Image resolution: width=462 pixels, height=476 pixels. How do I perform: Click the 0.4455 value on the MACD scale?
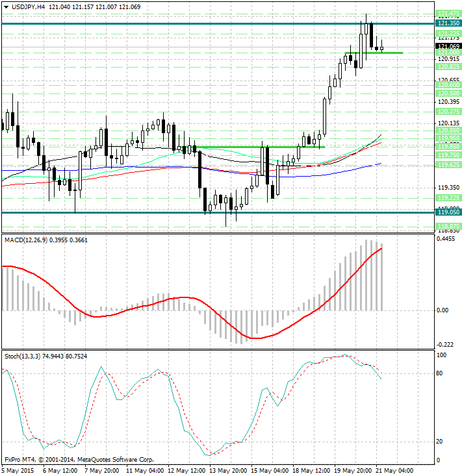click(447, 239)
